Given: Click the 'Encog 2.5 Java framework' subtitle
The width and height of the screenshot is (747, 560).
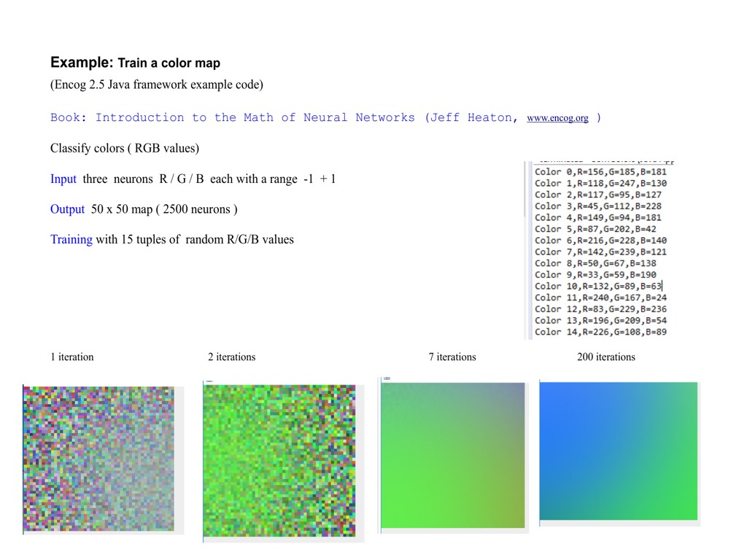Looking at the screenshot, I should 156,85.
